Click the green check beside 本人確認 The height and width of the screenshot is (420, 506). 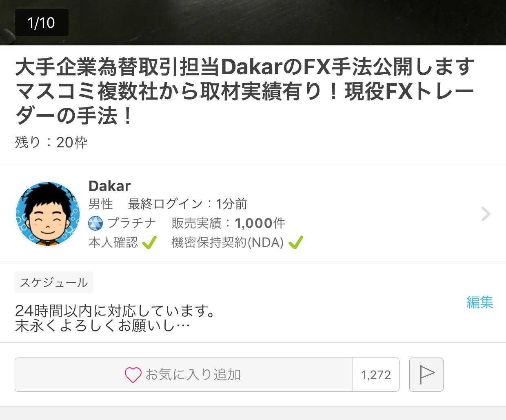(149, 243)
